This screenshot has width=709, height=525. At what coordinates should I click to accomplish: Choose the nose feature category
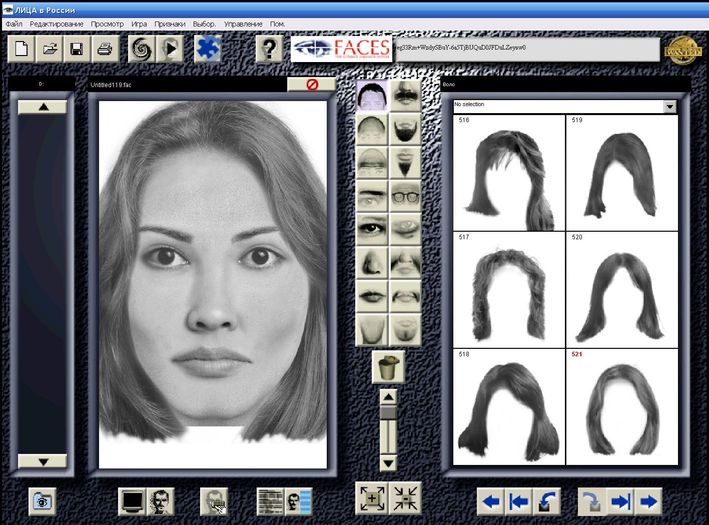click(x=372, y=263)
